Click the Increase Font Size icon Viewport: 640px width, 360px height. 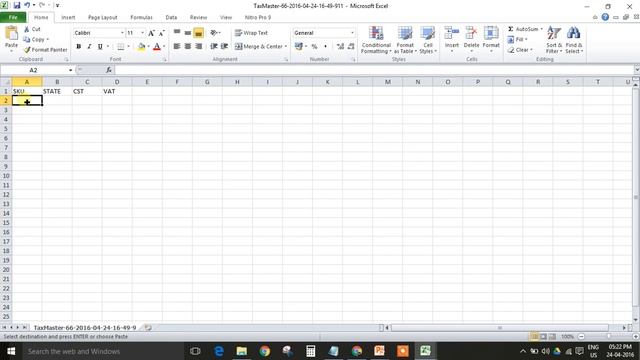click(151, 33)
